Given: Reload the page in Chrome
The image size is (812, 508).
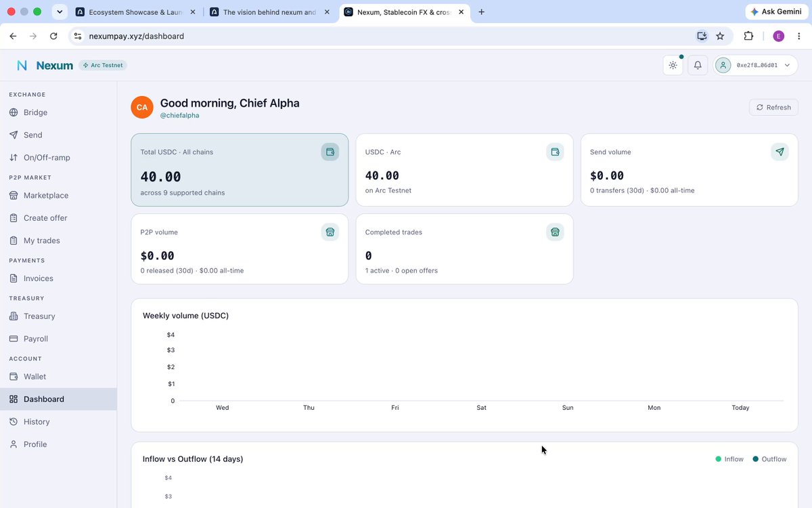Looking at the screenshot, I should pos(53,36).
